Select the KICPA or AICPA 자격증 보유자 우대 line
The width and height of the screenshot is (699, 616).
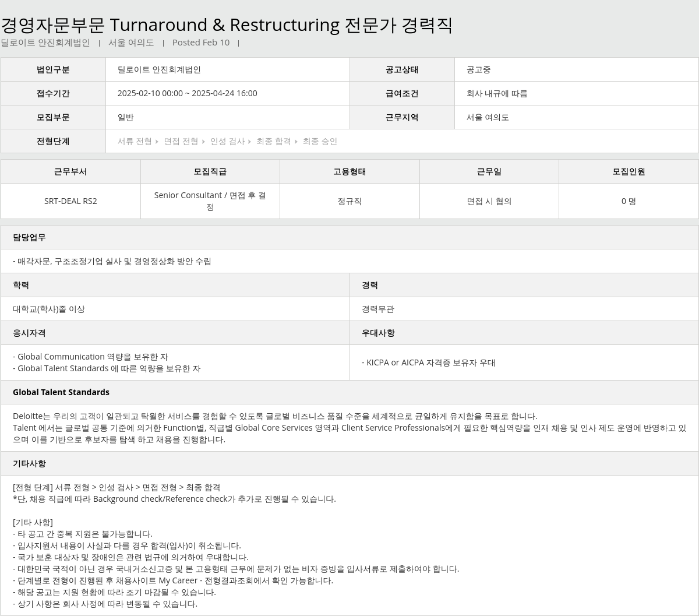[x=428, y=362]
